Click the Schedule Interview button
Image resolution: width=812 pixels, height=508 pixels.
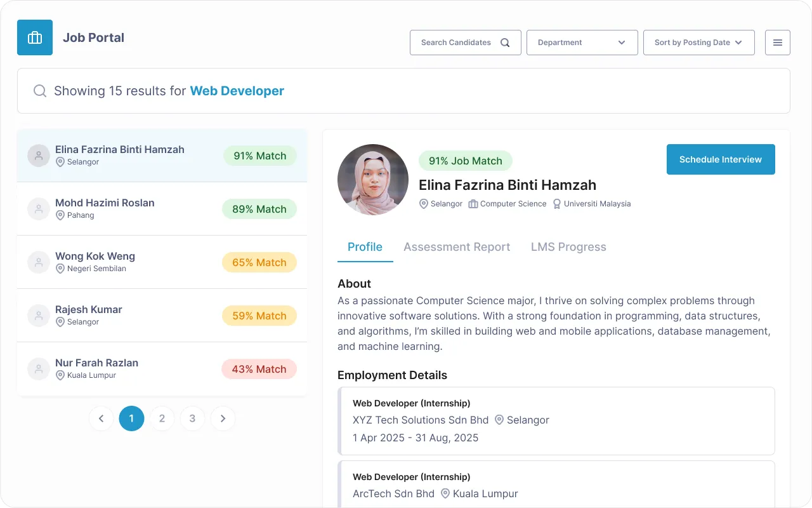click(721, 159)
